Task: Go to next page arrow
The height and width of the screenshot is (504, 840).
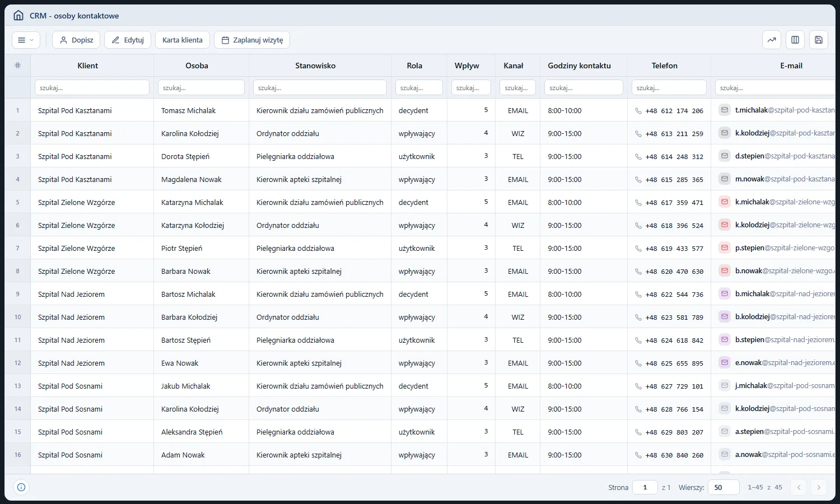Action: (x=819, y=487)
